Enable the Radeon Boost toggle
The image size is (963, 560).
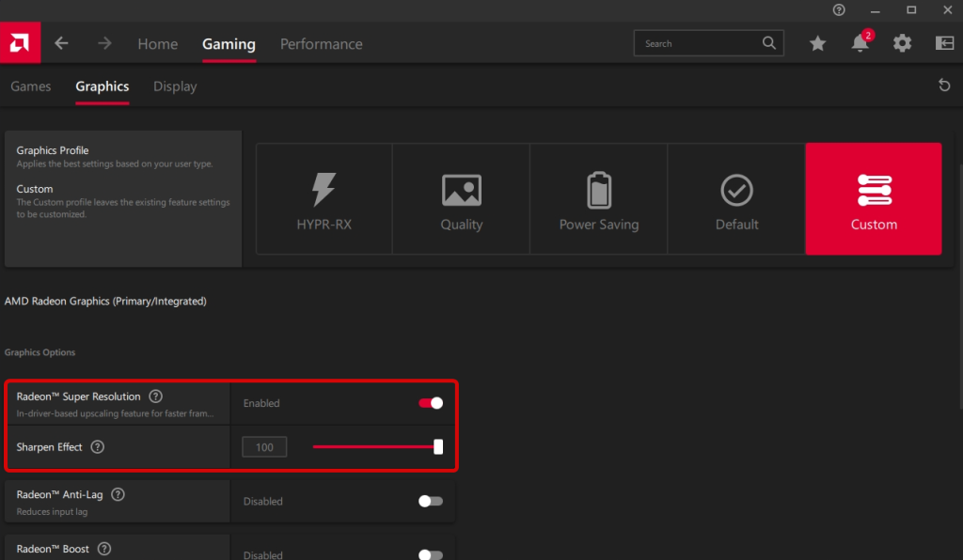431,554
